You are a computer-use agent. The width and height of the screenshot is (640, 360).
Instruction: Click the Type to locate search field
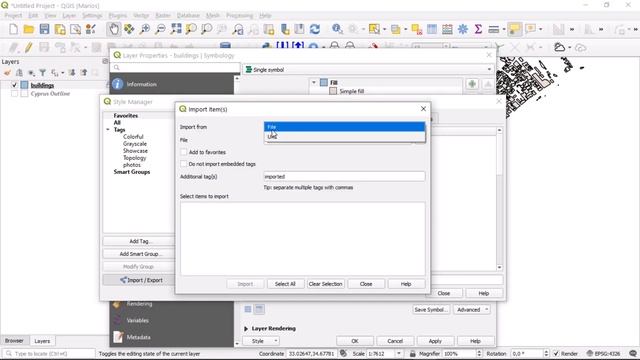coord(49,353)
